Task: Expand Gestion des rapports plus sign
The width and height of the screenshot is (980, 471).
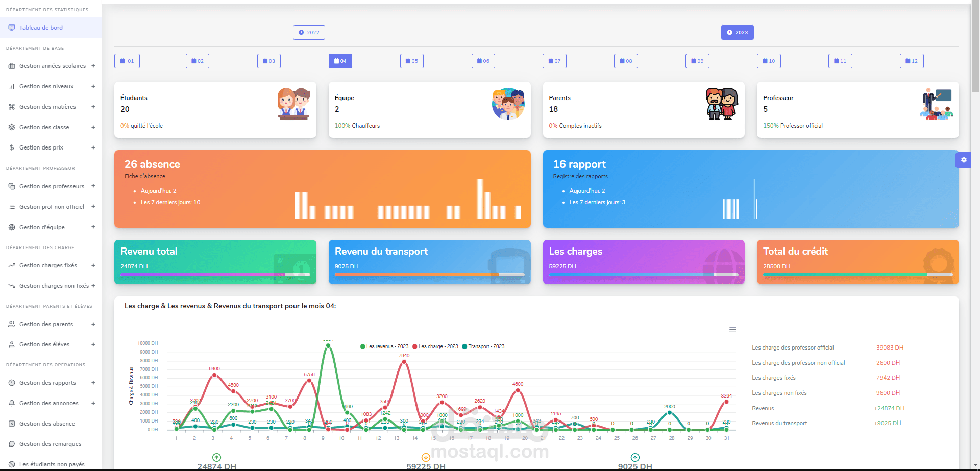Action: (x=93, y=383)
